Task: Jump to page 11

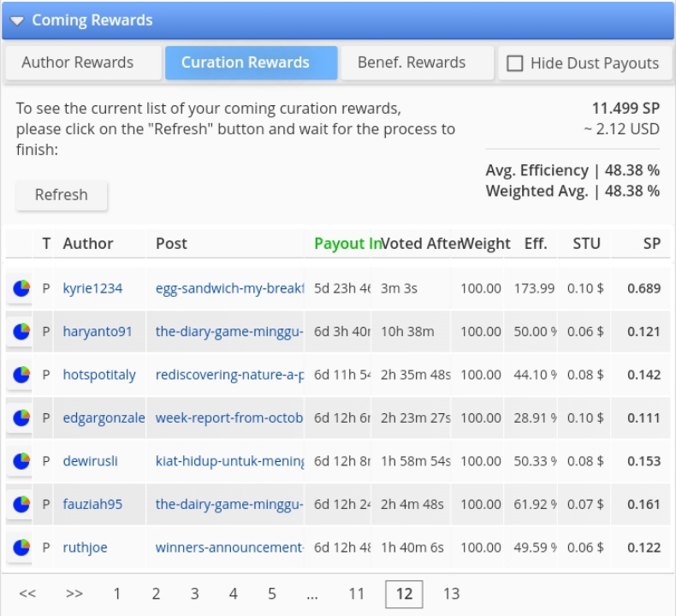Action: 357,594
